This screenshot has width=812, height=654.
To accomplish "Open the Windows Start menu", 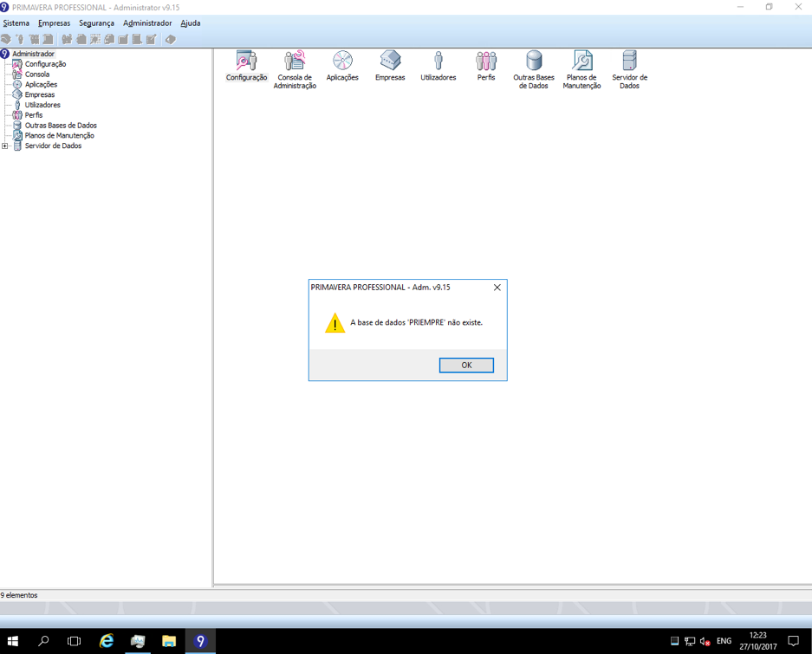I will (x=12, y=641).
